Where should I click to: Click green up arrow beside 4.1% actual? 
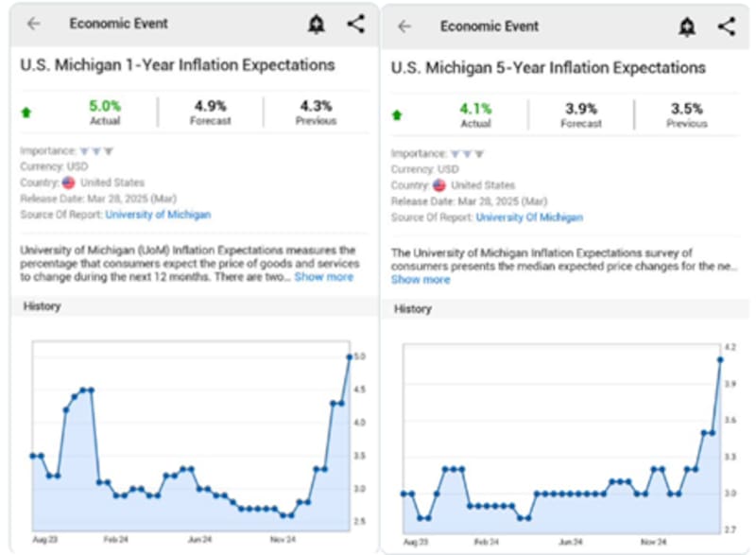click(x=397, y=114)
